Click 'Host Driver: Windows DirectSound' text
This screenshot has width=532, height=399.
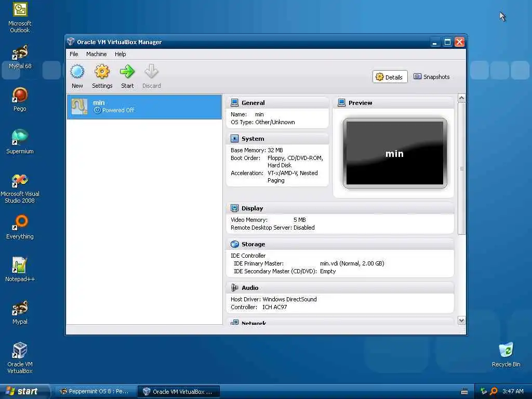coord(273,299)
